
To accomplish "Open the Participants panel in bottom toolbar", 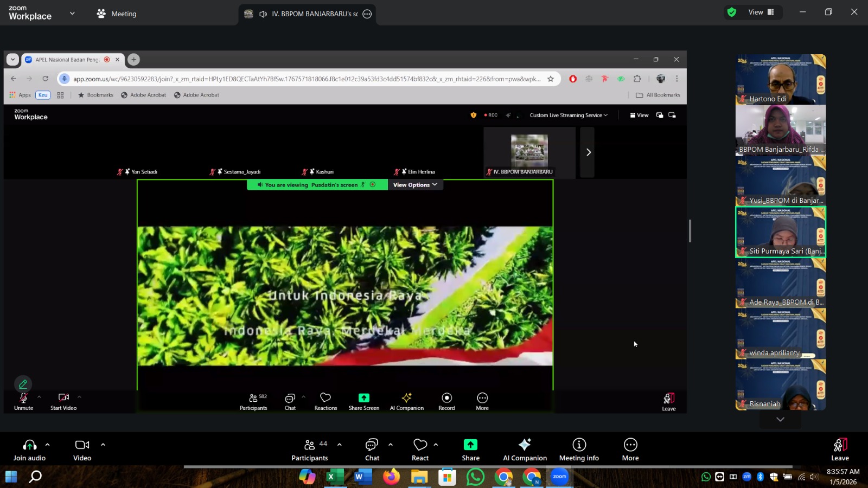I will point(309,450).
